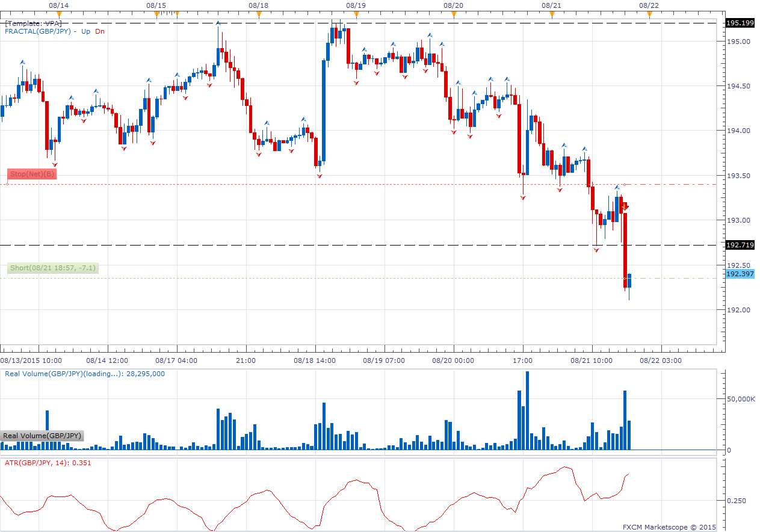
Task: Click the orange session marker under 08/22
Action: pos(649,13)
